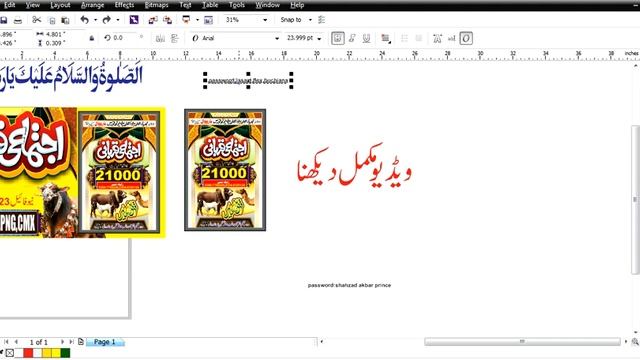Image resolution: width=640 pixels, height=360 pixels.
Task: Select the Page 1 tab
Action: coord(105,342)
